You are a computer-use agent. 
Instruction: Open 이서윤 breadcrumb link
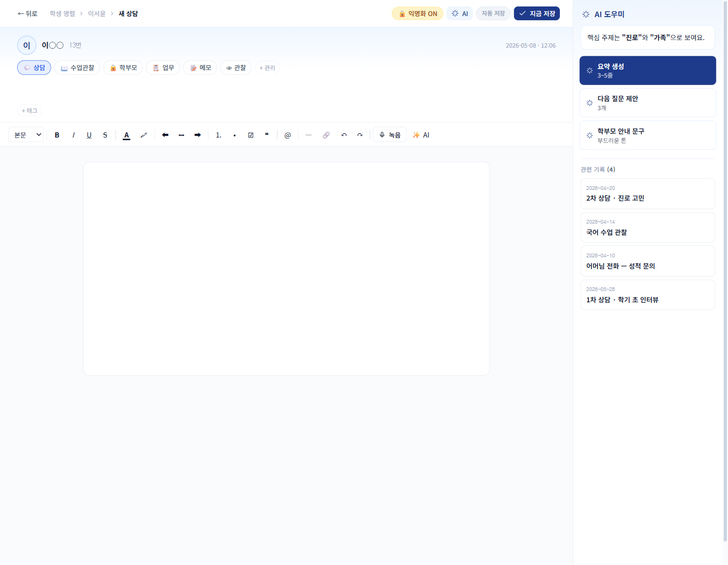click(x=97, y=13)
